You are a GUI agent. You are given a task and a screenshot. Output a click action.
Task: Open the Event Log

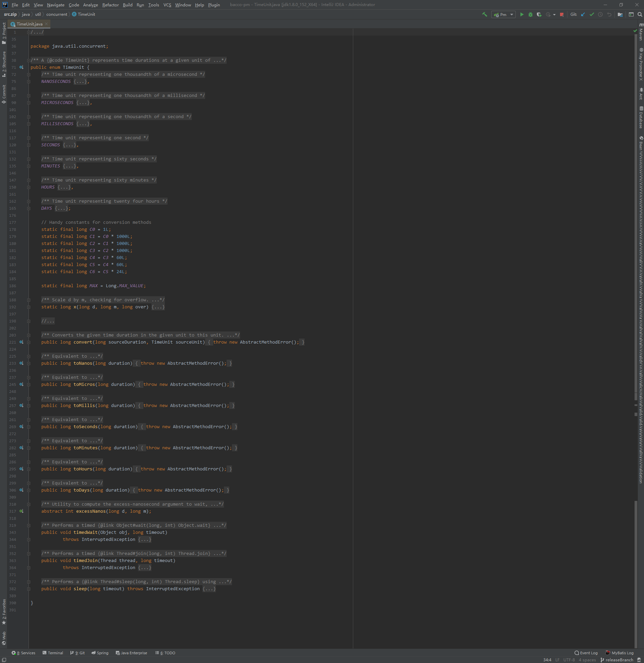(586, 653)
